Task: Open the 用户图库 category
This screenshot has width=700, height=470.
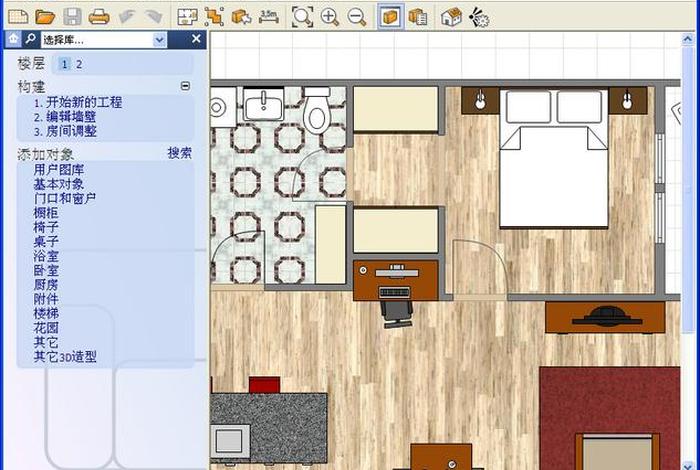Action: click(x=58, y=170)
